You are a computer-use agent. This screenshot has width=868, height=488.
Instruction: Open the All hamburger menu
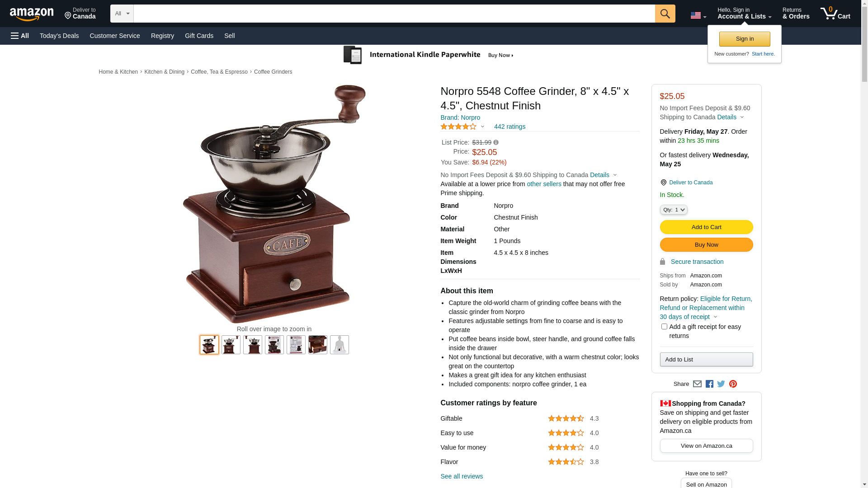[x=20, y=36]
